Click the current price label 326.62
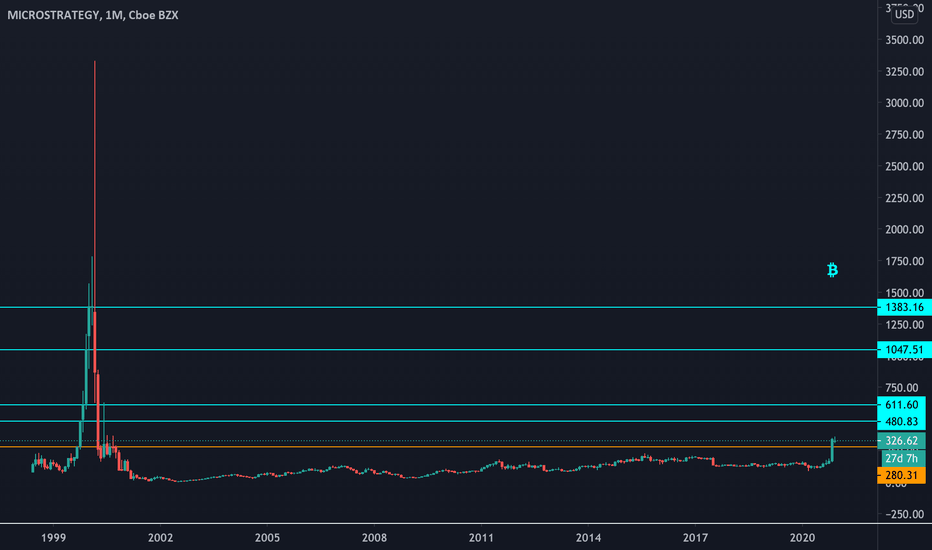The height and width of the screenshot is (550, 932). 901,441
